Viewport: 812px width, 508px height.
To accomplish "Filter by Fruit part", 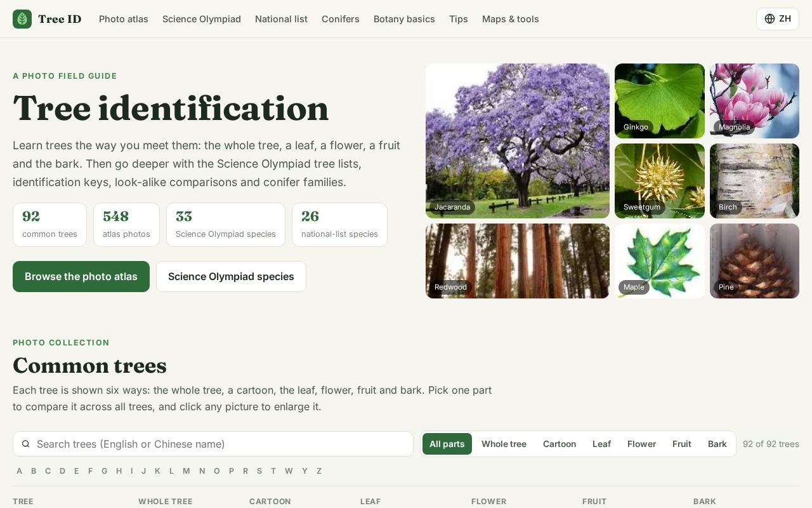I will point(682,444).
